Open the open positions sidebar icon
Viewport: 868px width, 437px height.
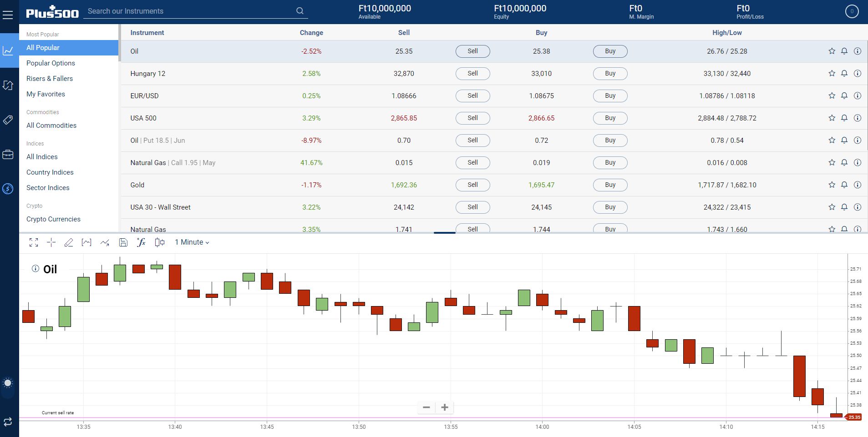pos(8,85)
